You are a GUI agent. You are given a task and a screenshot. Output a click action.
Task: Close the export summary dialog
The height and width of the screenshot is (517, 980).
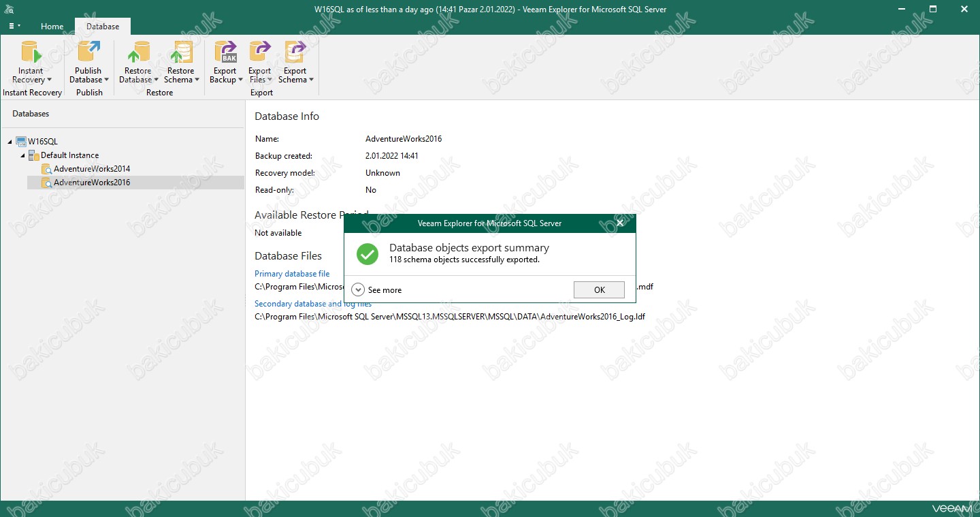click(x=620, y=223)
